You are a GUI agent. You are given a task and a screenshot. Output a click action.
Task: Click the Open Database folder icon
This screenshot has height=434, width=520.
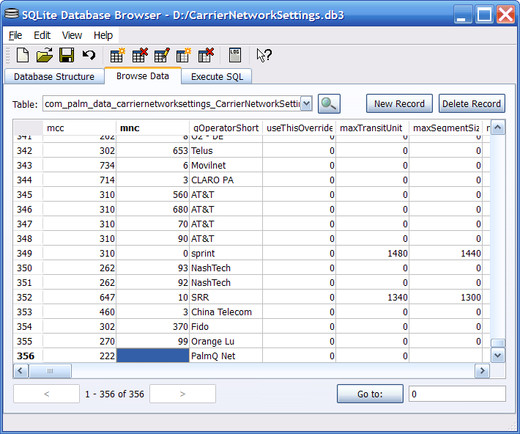44,55
